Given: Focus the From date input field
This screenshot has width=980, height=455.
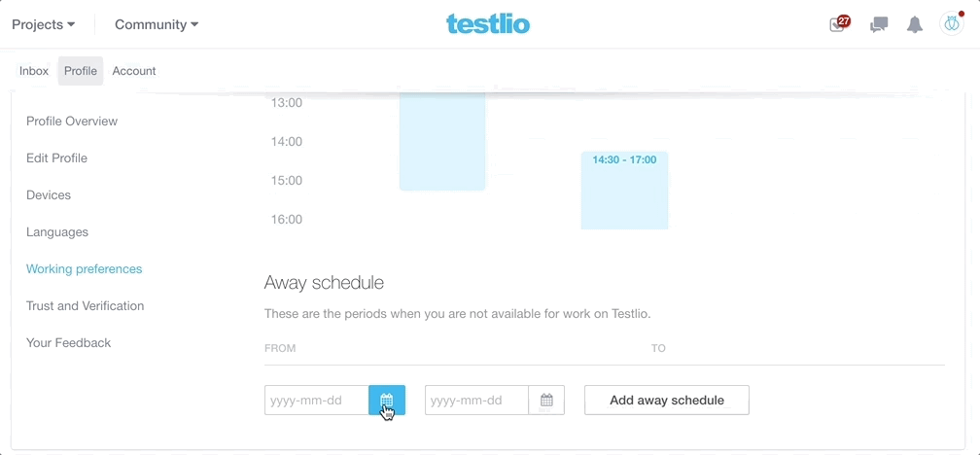Looking at the screenshot, I should point(317,400).
